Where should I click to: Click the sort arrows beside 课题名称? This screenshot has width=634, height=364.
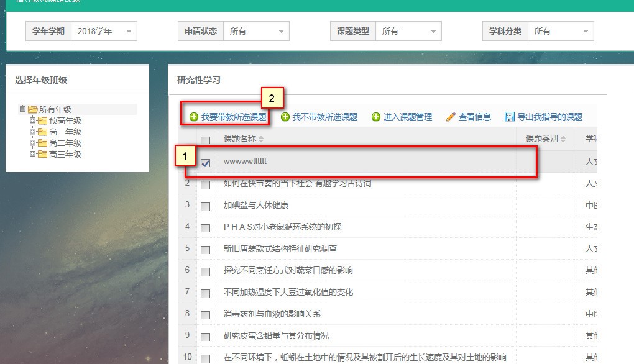pos(261,139)
